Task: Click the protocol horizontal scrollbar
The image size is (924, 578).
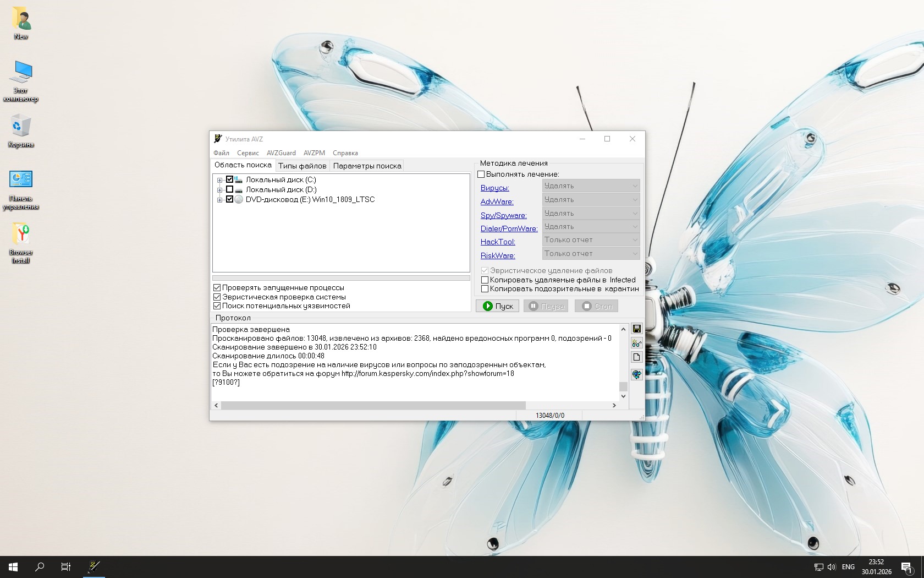Action: point(373,405)
